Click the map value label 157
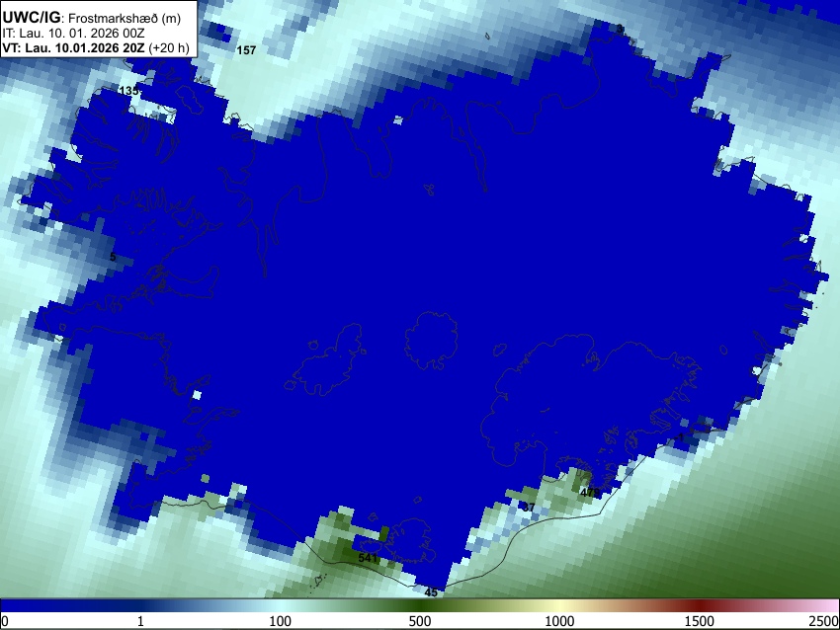This screenshot has height=630, width=840. [246, 50]
